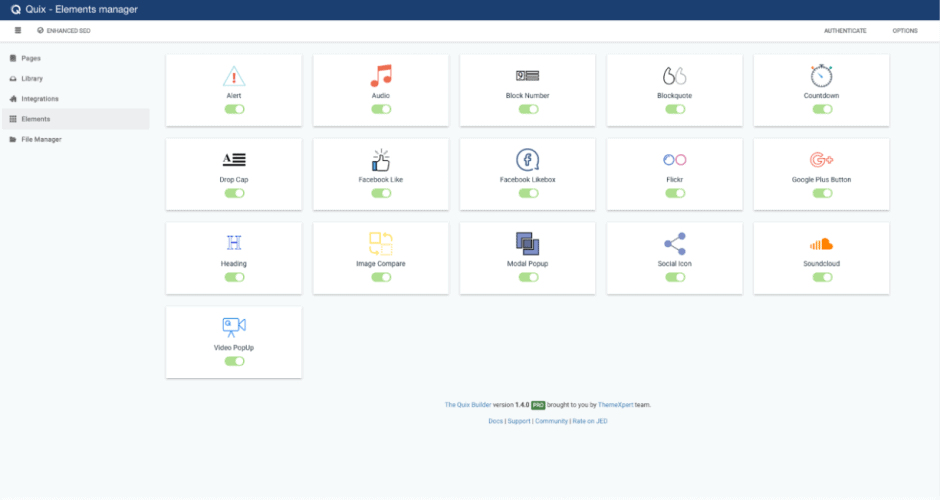Screen dimensions: 940x500
Task: Click the Soundcloud element icon
Action: 821,244
